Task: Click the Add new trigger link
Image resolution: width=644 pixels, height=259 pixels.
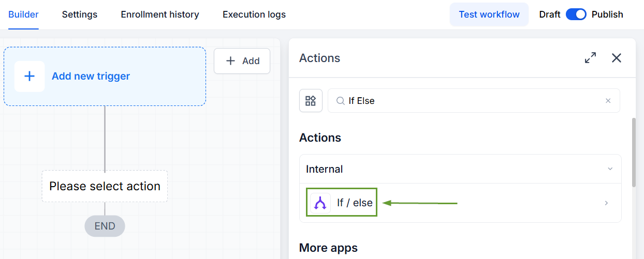Action: pos(91,77)
